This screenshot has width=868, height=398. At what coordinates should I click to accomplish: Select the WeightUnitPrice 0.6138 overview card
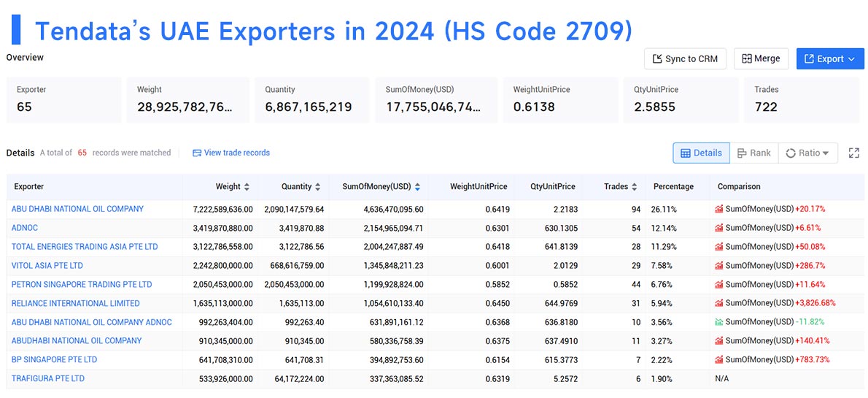pos(559,100)
